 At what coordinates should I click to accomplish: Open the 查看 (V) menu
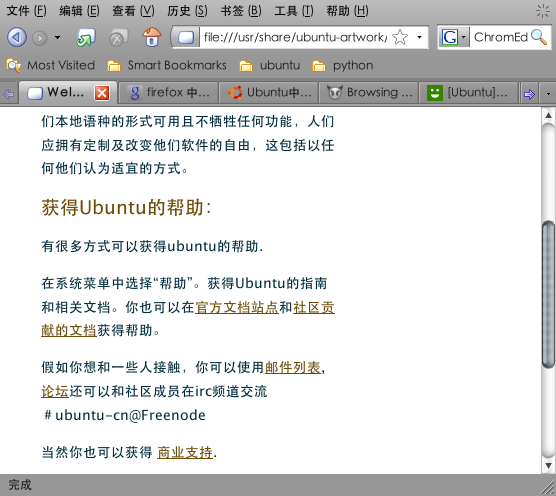pyautogui.click(x=133, y=11)
